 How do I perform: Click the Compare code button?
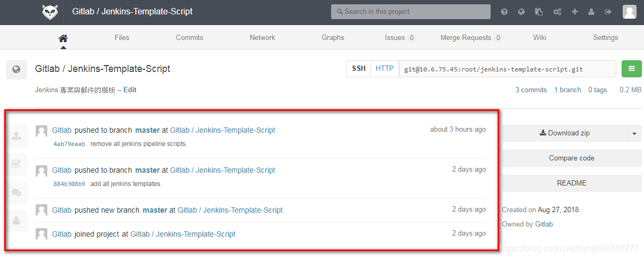(x=572, y=158)
